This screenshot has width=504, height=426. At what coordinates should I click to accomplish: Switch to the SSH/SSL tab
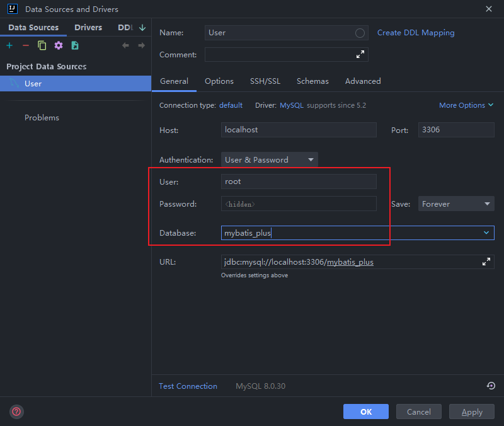(265, 81)
